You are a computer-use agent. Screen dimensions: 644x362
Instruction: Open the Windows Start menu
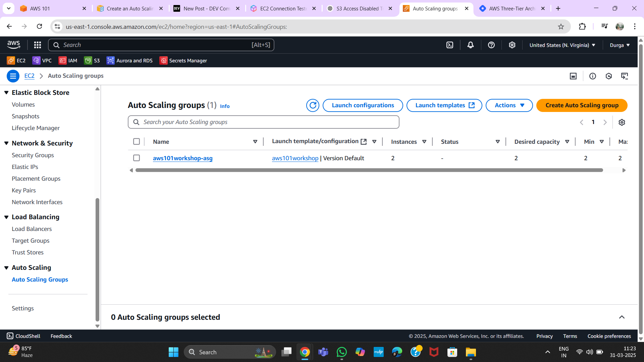[173, 352]
